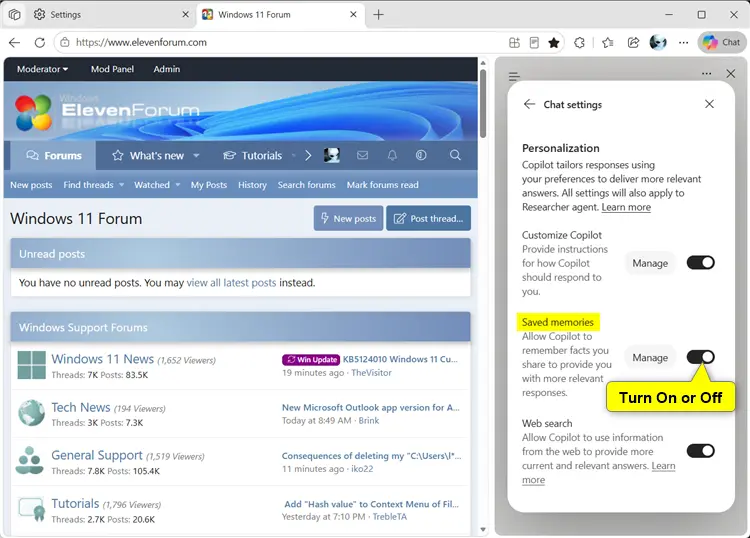This screenshot has width=750, height=538.
Task: Open My Posts sub-nav link
Action: pyautogui.click(x=209, y=185)
